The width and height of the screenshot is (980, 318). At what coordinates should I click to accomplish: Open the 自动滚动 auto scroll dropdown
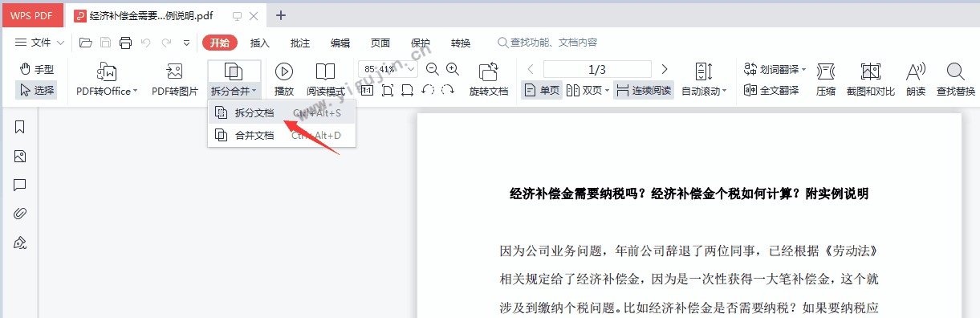704,79
